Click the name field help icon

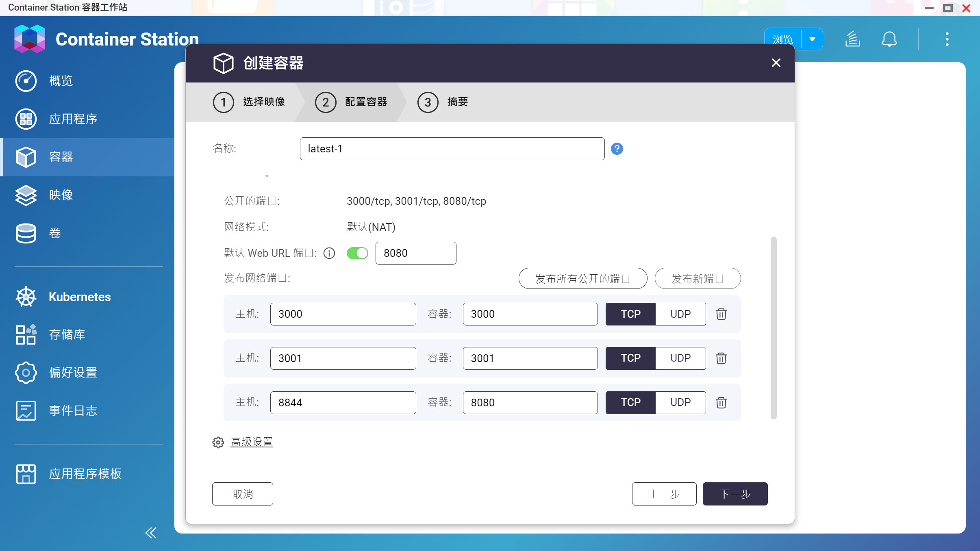point(617,149)
